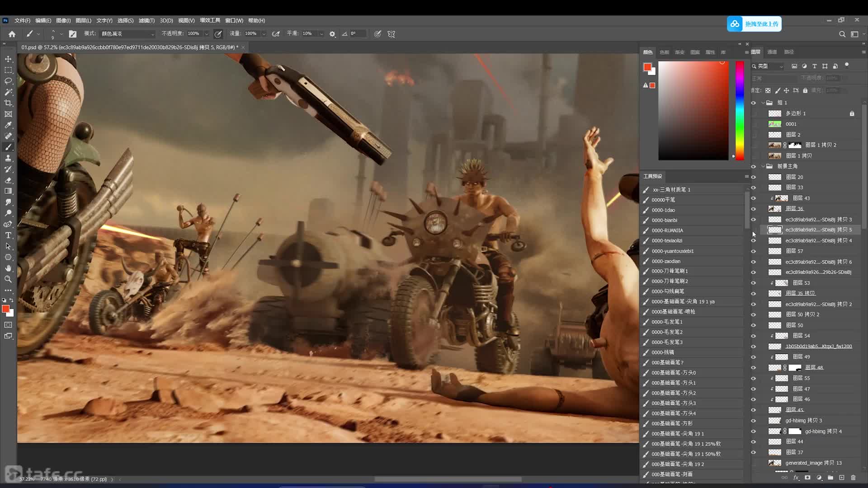Switch to the 色板 tab

664,52
